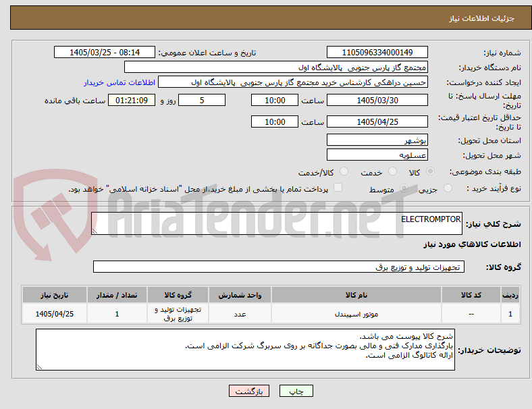Select the کالا radio button
Image resolution: width=532 pixels, height=409 pixels.
pos(430,171)
